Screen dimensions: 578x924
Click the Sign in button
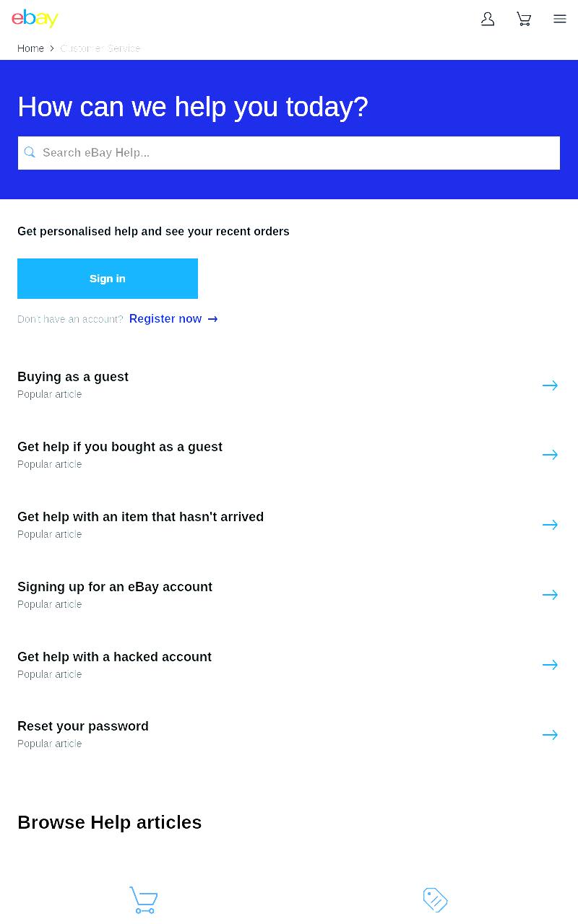tap(108, 279)
